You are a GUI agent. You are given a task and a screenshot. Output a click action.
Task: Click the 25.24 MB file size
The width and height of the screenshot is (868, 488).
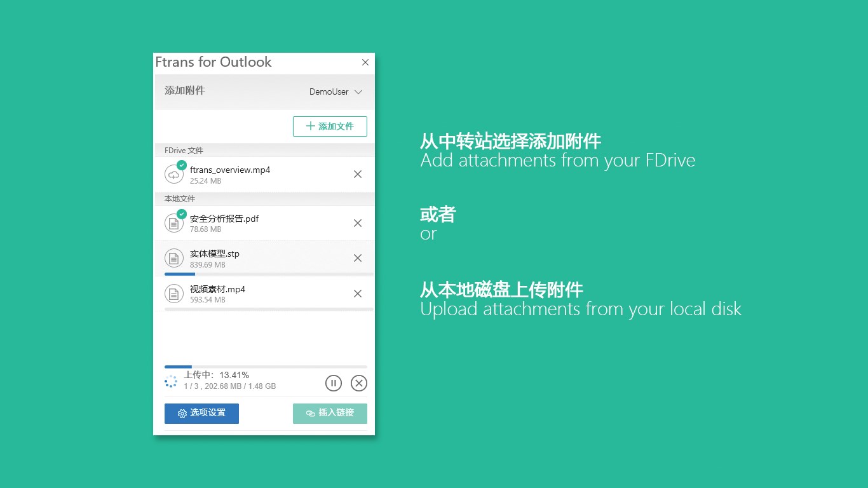coord(206,181)
